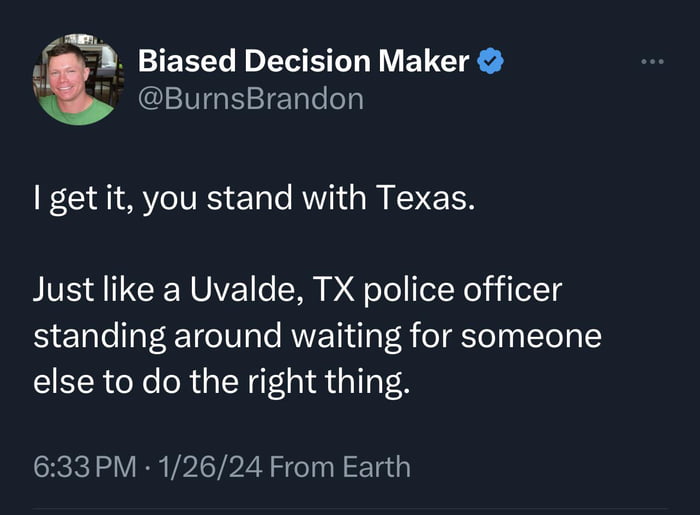Open Biased Decision Maker's profile picture

tap(77, 80)
